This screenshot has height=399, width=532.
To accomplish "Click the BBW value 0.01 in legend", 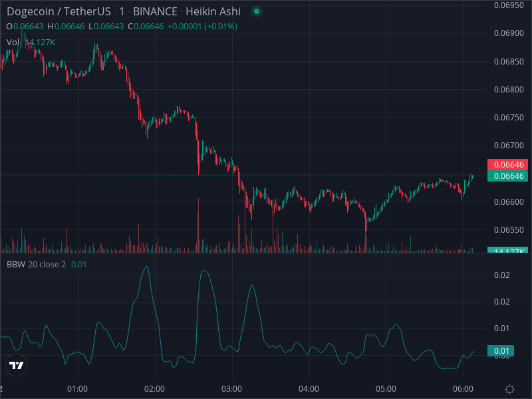I will click(x=78, y=264).
